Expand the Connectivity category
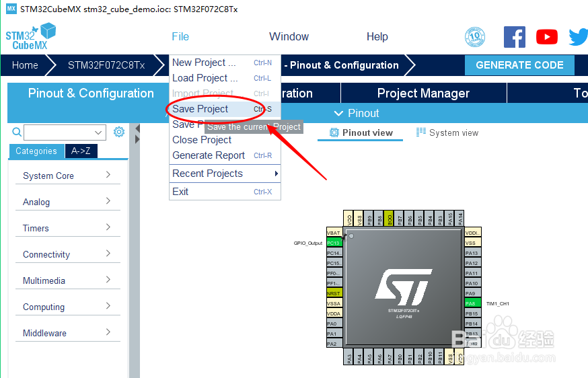The image size is (588, 378). (67, 254)
